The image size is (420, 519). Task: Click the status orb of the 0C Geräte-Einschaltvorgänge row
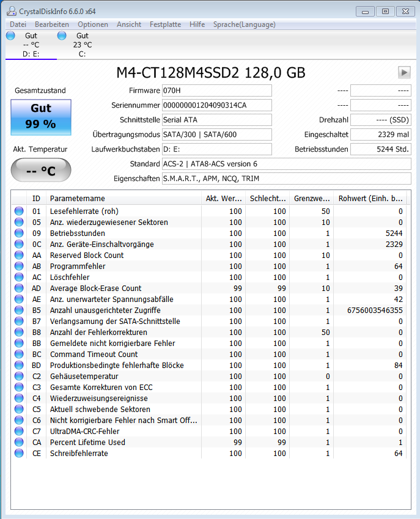coord(19,245)
